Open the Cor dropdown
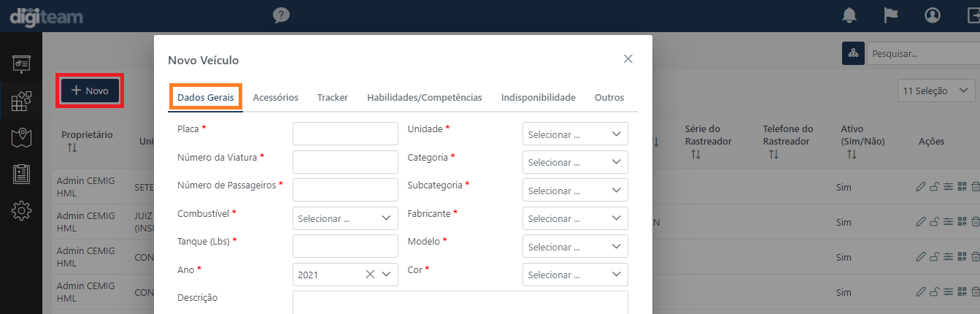This screenshot has height=314, width=980. [x=575, y=275]
